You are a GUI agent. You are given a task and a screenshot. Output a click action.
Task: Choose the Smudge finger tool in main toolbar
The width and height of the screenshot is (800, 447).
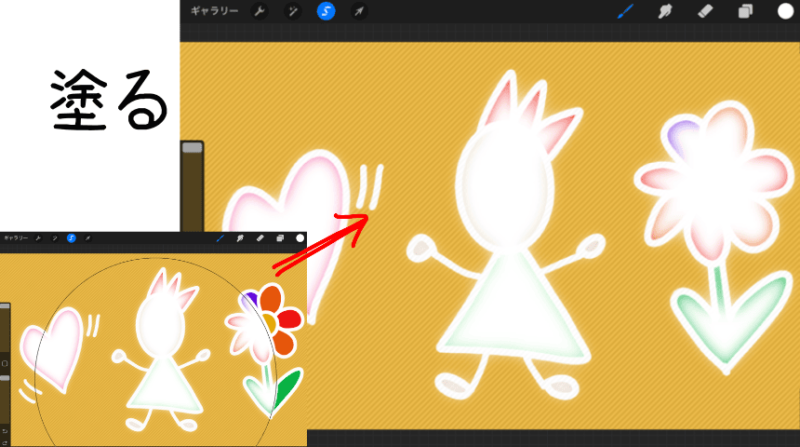[665, 11]
